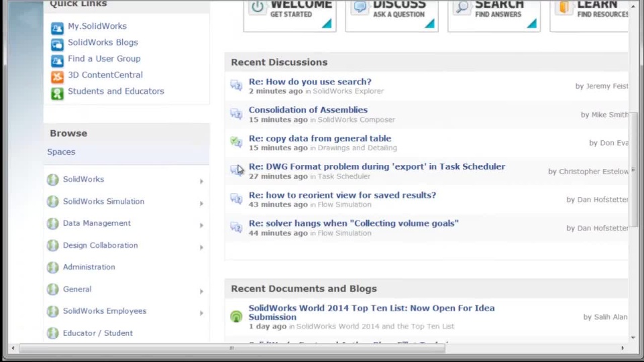Click answered icon for 'copy data from general table'
The image size is (644, 362).
coord(236,141)
